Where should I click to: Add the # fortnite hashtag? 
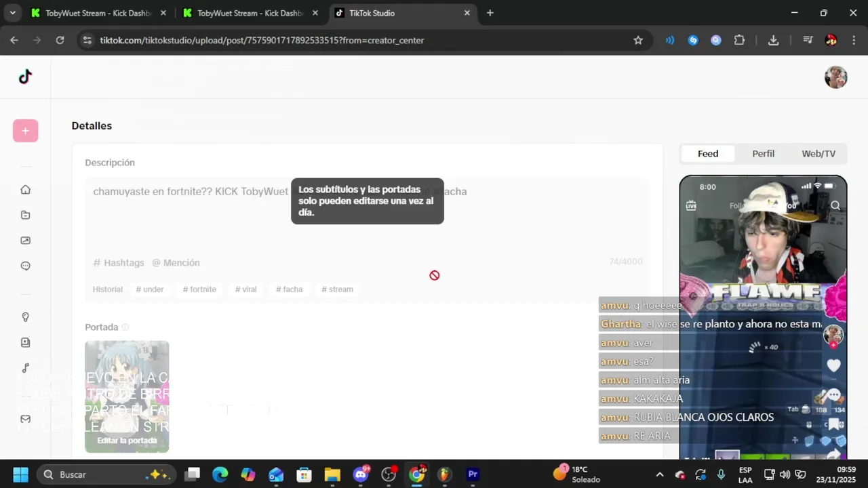click(x=199, y=289)
